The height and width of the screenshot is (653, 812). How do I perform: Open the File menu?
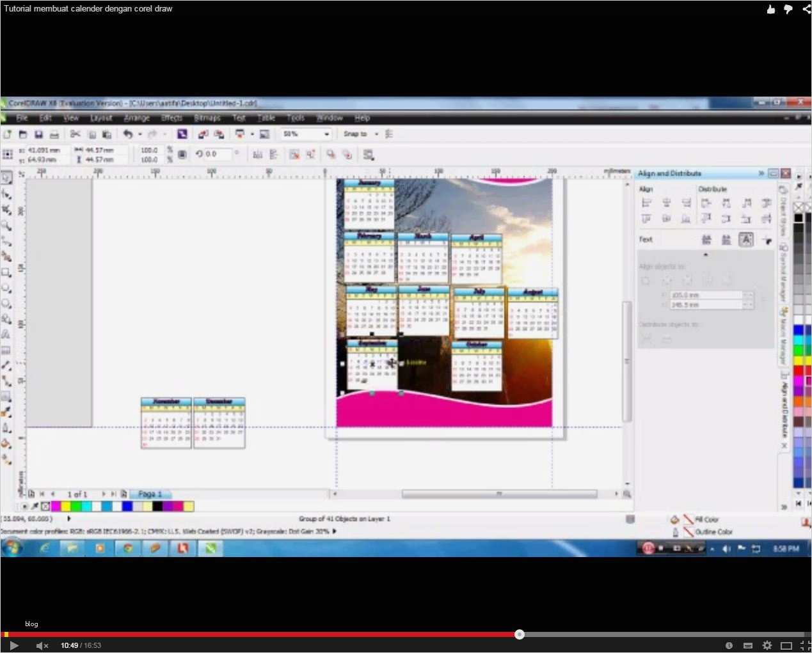pos(22,118)
